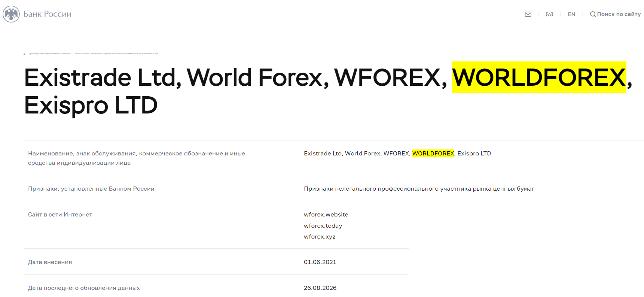Open the Противодействие недобросовестным практикам breadcrumb

(50, 54)
